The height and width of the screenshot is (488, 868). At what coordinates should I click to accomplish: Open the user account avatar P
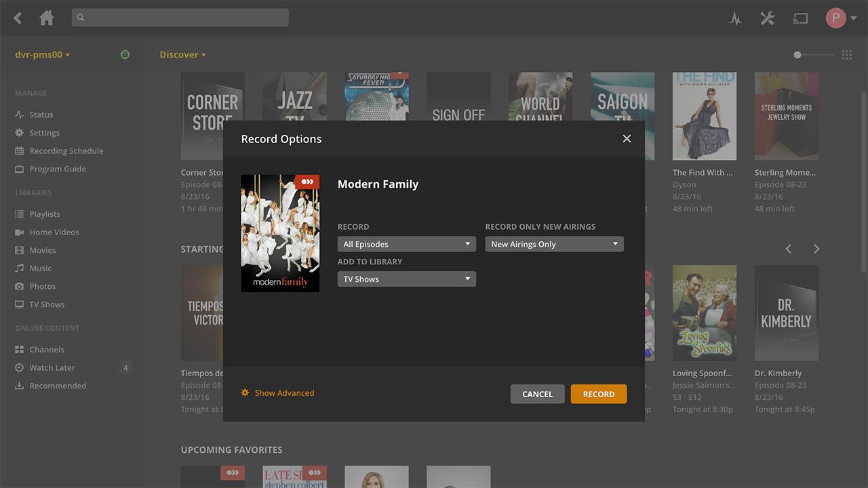coord(835,18)
